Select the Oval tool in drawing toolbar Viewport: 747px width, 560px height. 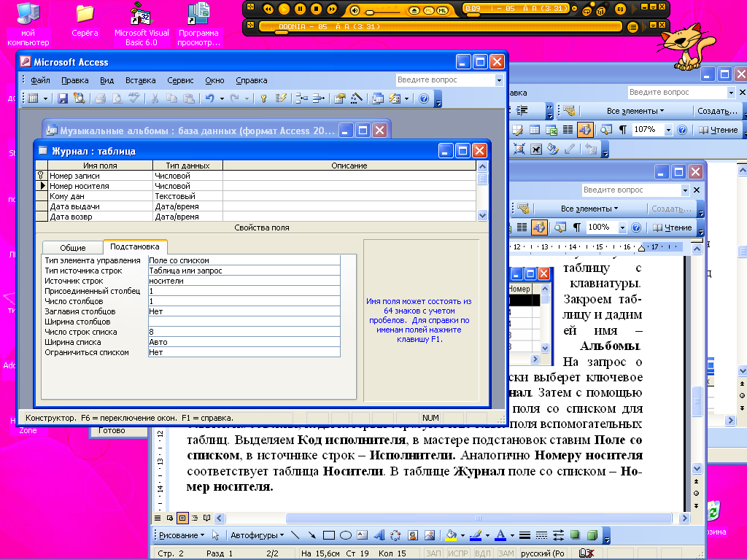click(346, 535)
